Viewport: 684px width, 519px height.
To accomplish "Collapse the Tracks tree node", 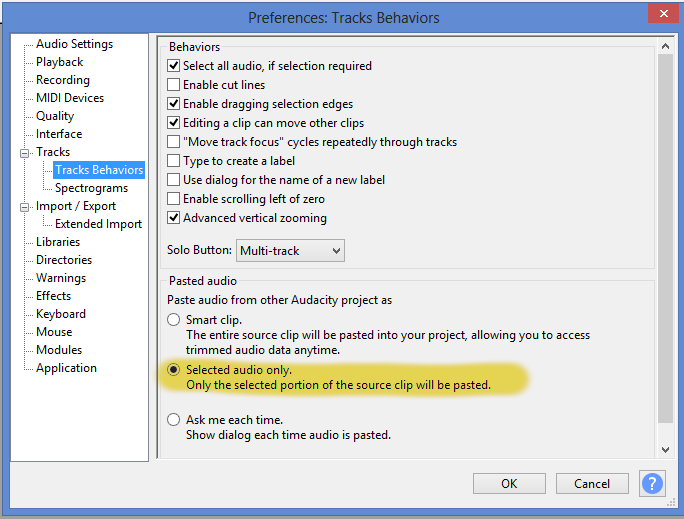I will (25, 153).
